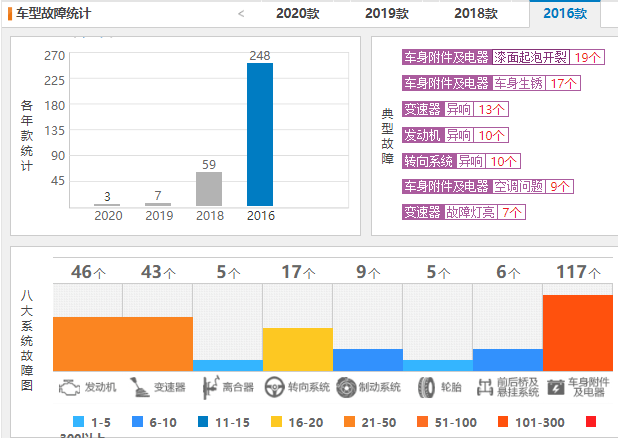Click the left arrow before year tabs
This screenshot has width=618, height=438.
click(241, 14)
